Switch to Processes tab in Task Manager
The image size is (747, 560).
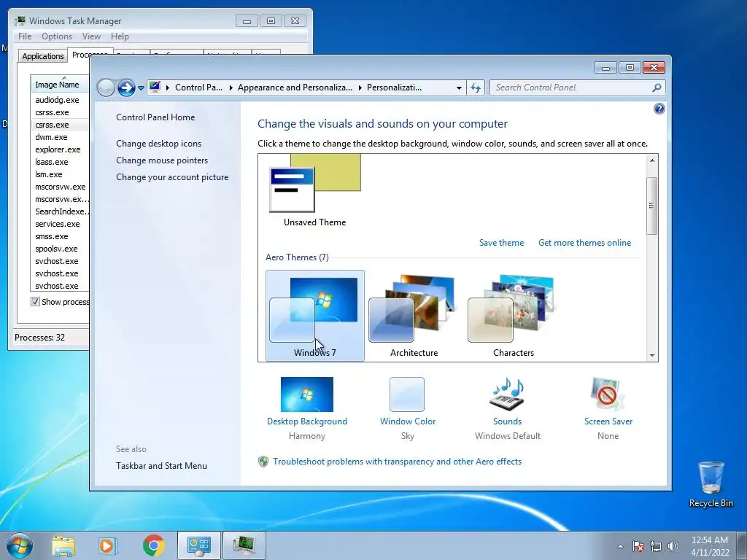pyautogui.click(x=90, y=55)
